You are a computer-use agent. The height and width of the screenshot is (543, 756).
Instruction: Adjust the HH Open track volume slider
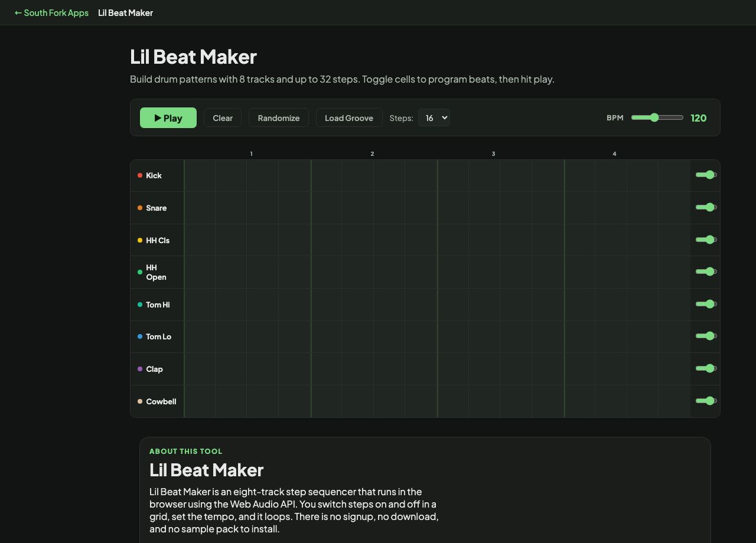(706, 271)
